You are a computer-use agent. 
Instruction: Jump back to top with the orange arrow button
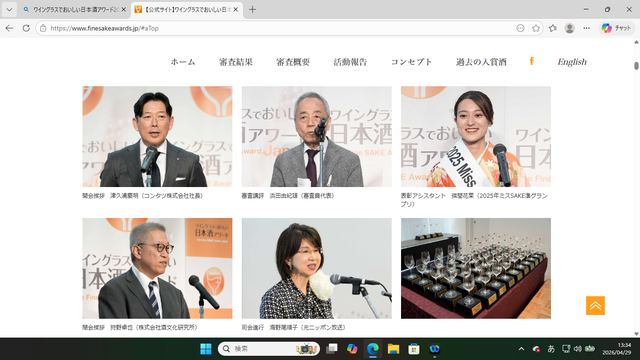pos(595,306)
